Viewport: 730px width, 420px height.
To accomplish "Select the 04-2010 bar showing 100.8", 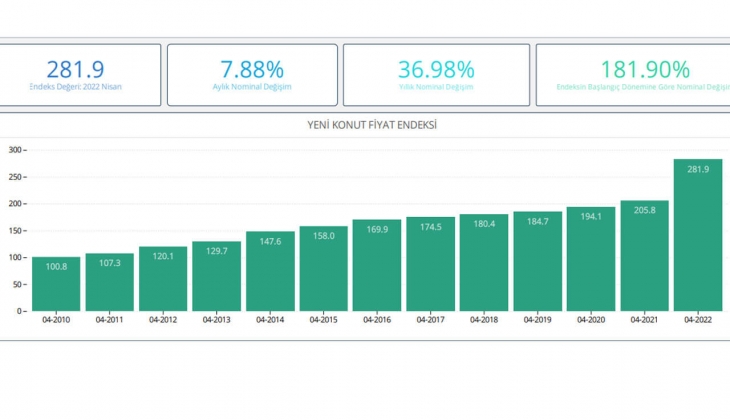I will pyautogui.click(x=56, y=284).
